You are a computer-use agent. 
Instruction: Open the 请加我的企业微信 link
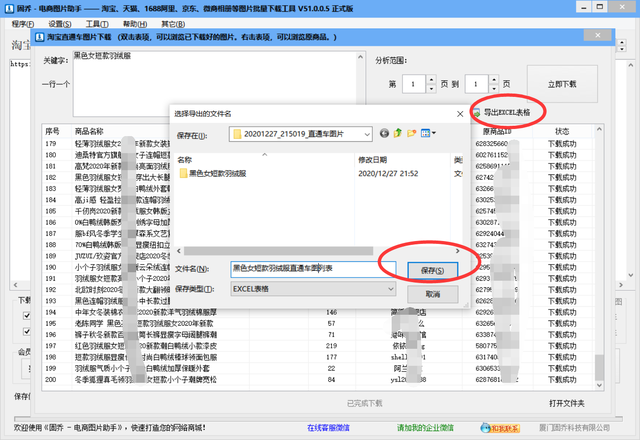coord(425,428)
